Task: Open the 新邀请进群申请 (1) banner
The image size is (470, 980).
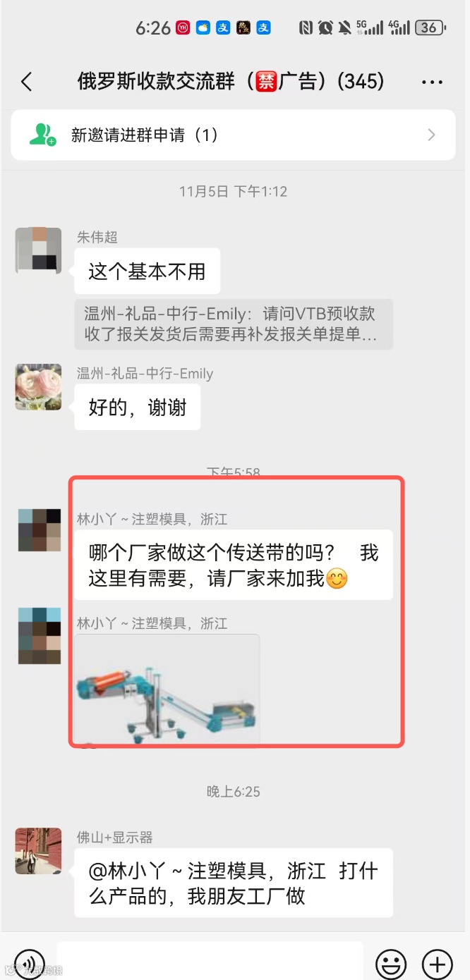Action: 234,135
